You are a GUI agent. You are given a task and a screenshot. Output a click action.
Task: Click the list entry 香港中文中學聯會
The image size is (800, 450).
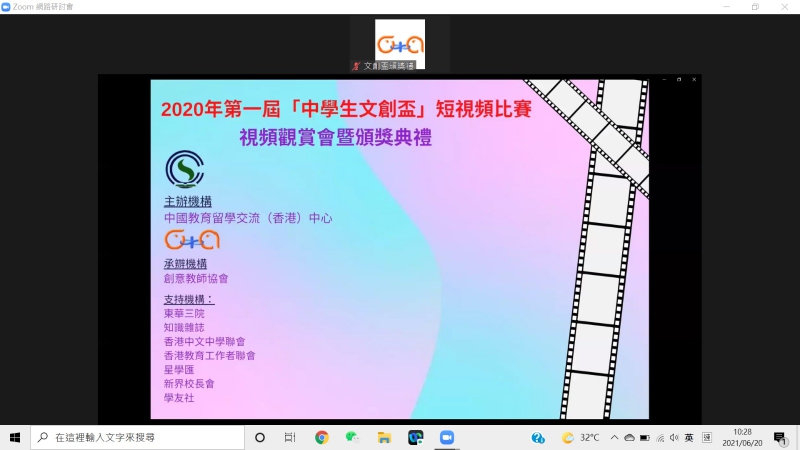pyautogui.click(x=205, y=341)
